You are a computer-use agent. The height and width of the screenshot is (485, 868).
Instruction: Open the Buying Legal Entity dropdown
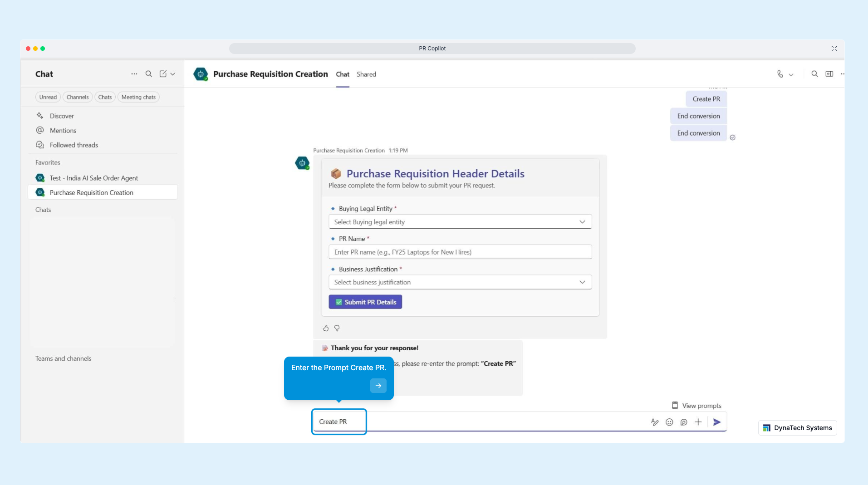(460, 222)
